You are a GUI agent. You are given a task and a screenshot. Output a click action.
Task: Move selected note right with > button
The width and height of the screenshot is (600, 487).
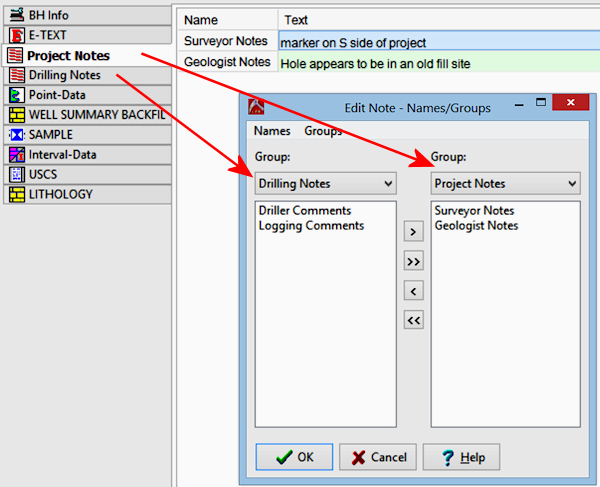coord(413,233)
